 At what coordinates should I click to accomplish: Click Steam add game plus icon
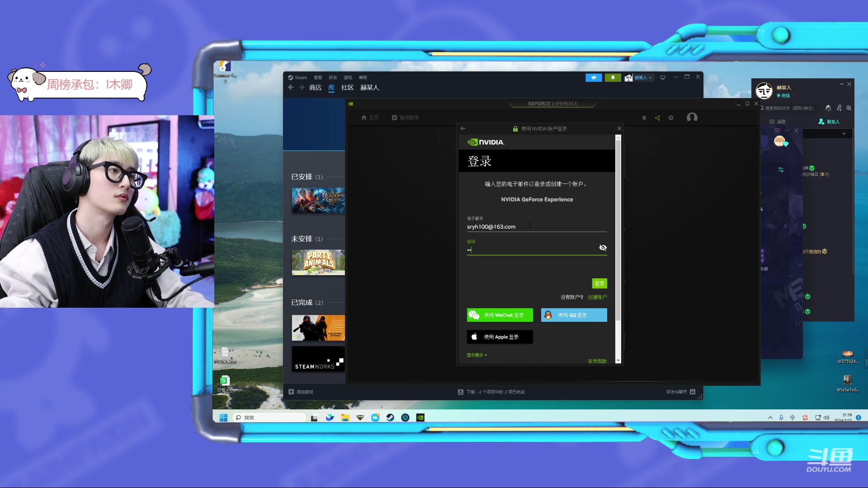click(291, 392)
